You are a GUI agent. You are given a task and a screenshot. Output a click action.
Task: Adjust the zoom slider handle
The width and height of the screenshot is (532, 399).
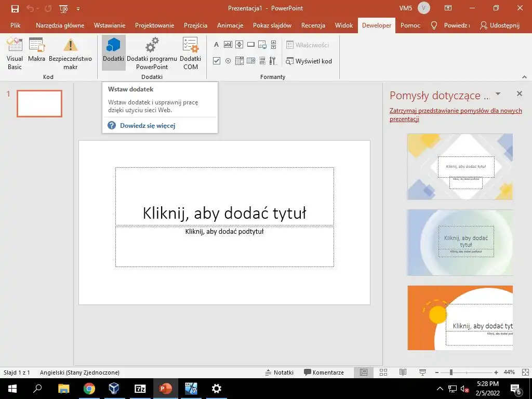[x=451, y=373]
